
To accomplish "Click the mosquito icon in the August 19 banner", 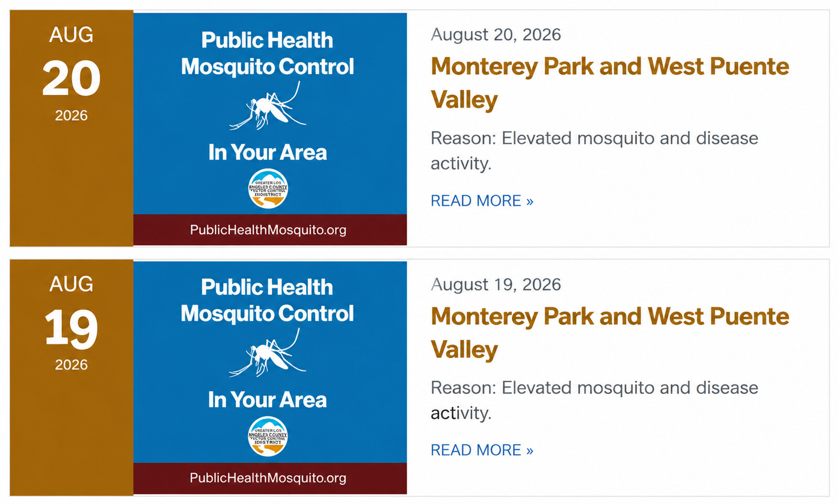I will pyautogui.click(x=267, y=353).
